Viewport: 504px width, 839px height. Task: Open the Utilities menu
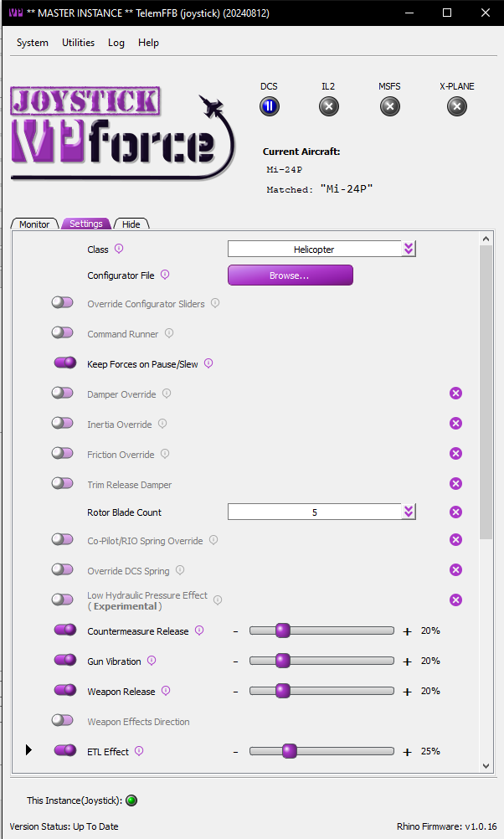coord(78,43)
